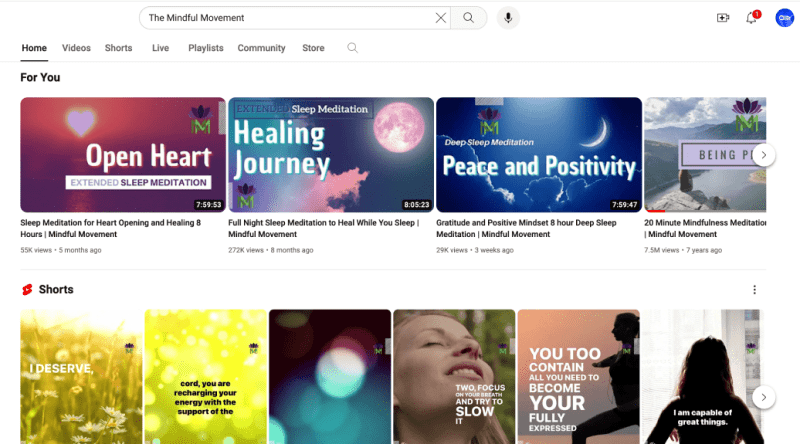The image size is (800, 444).
Task: Open the Peace and Positivity thumbnail
Action: point(539,155)
